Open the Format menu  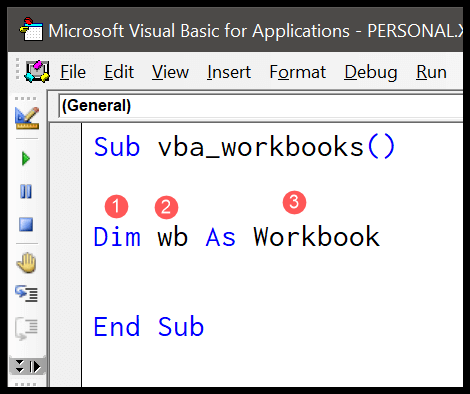297,72
